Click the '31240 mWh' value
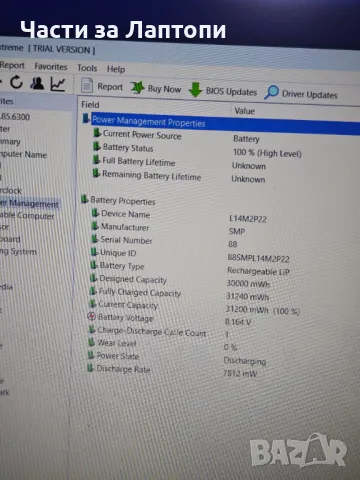The image size is (360, 480). coord(247,296)
